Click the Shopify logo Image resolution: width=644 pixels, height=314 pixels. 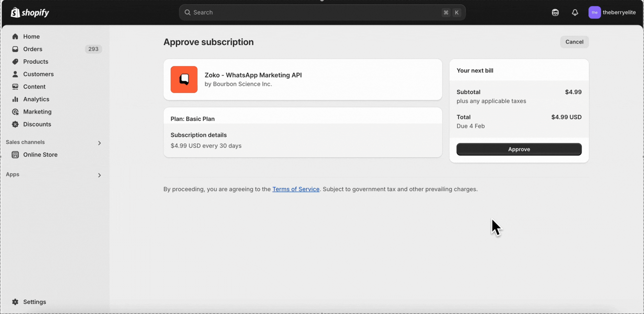pos(30,12)
